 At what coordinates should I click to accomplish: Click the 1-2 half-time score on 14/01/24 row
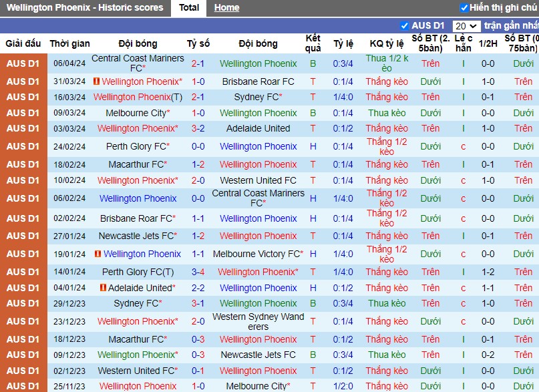coord(488,272)
